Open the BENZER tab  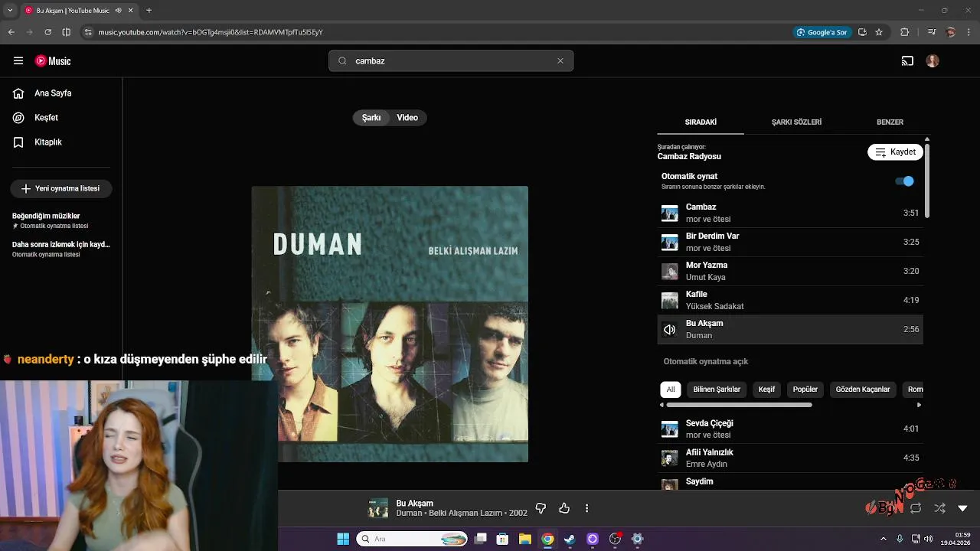click(x=890, y=122)
